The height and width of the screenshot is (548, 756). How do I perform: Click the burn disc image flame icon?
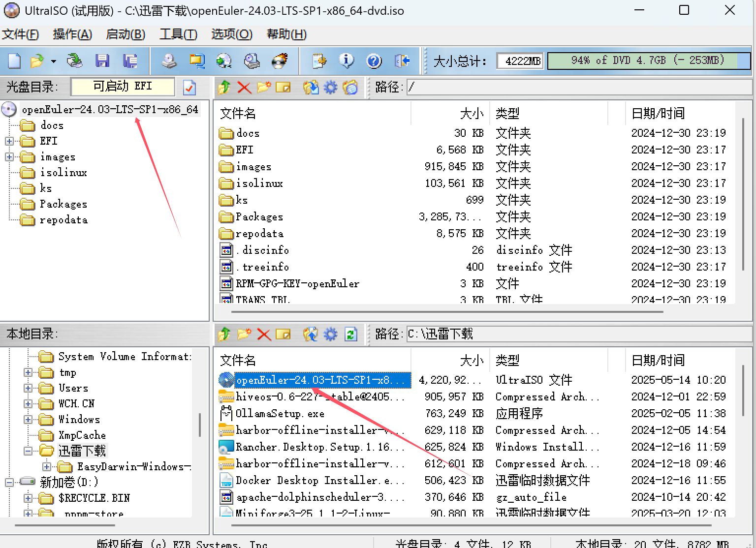[x=280, y=61]
